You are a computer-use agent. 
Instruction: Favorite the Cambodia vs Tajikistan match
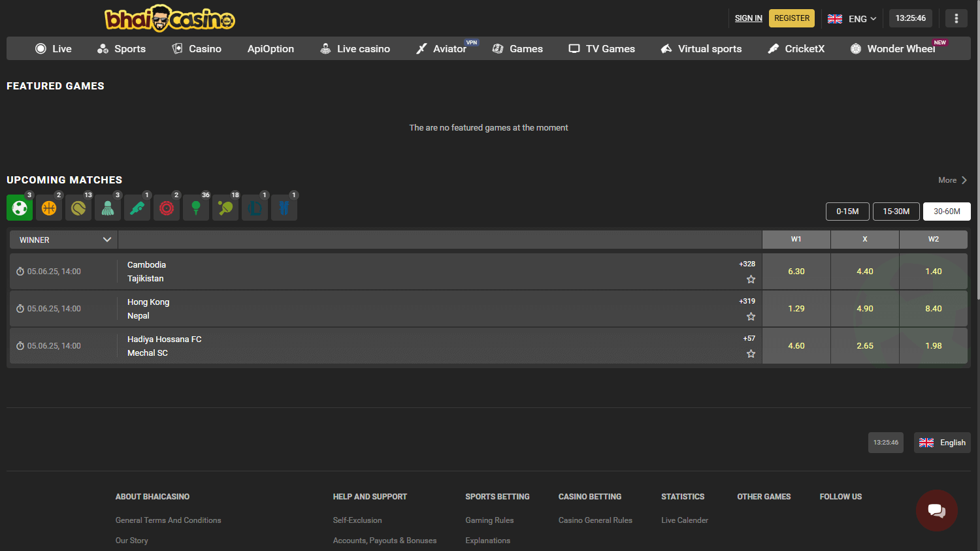point(751,279)
